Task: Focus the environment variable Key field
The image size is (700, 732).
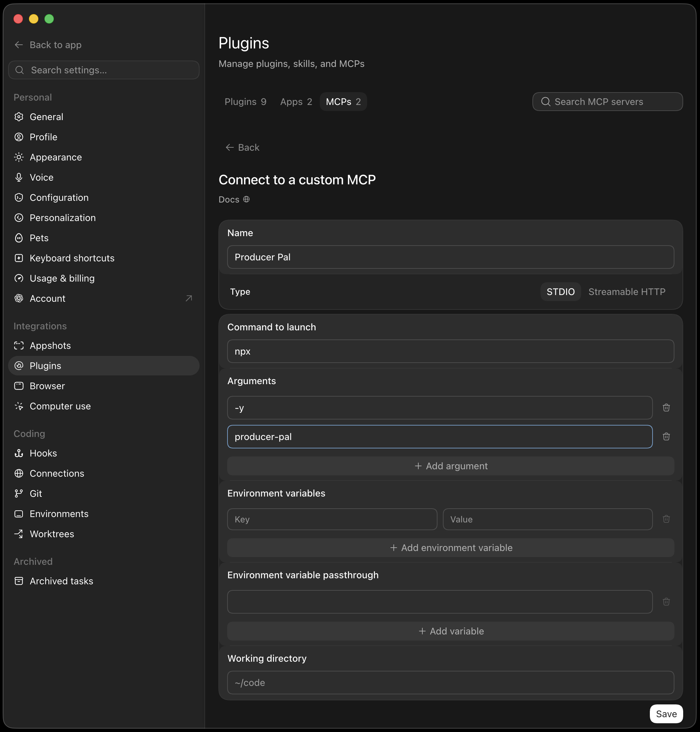Action: click(332, 519)
